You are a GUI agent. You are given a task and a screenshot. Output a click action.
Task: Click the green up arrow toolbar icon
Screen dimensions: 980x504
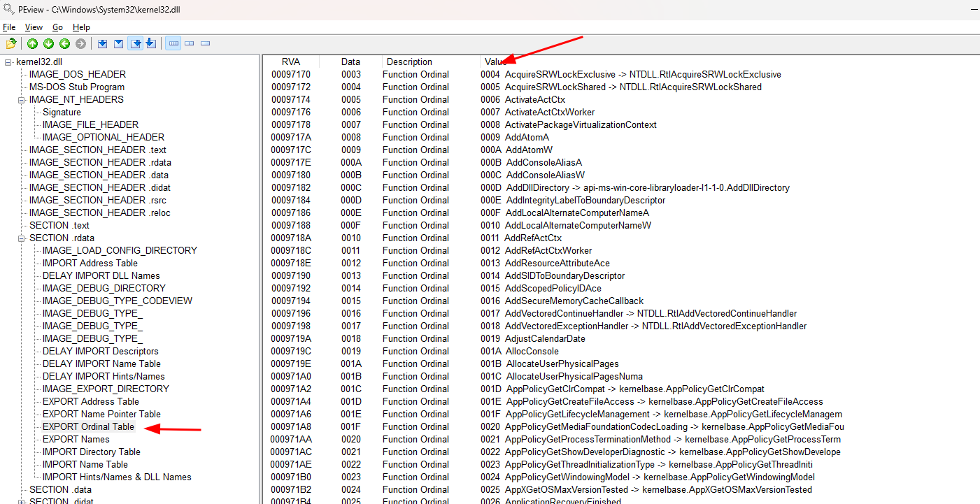[x=32, y=44]
